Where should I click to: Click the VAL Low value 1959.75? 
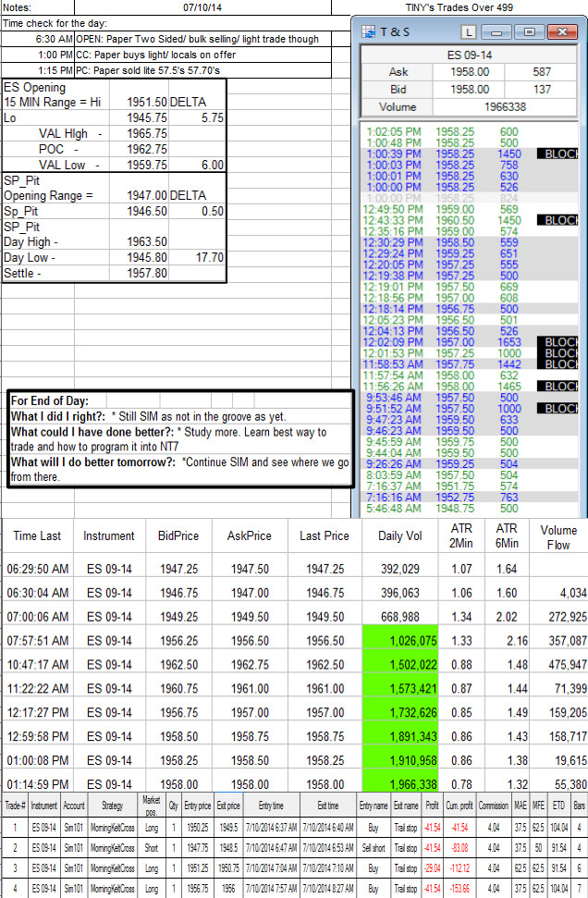coord(147,165)
